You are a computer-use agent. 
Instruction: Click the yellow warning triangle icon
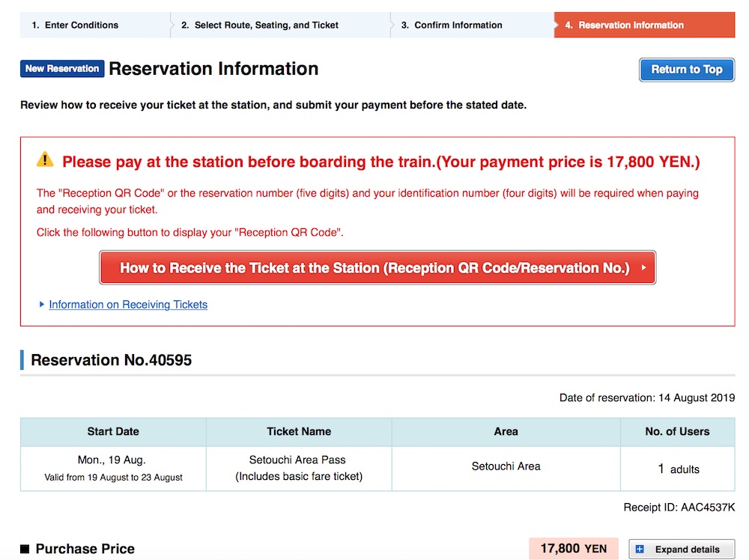[x=45, y=159]
